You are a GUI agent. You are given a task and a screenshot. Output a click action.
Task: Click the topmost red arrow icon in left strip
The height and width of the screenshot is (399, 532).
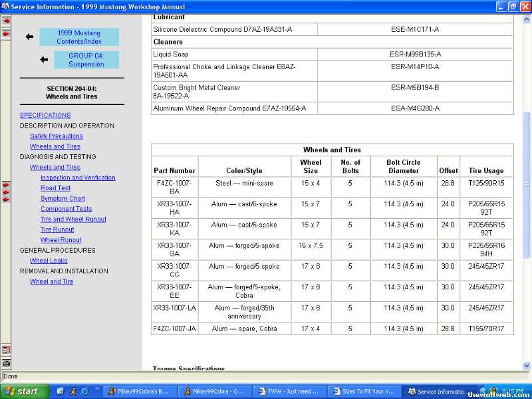6,21
